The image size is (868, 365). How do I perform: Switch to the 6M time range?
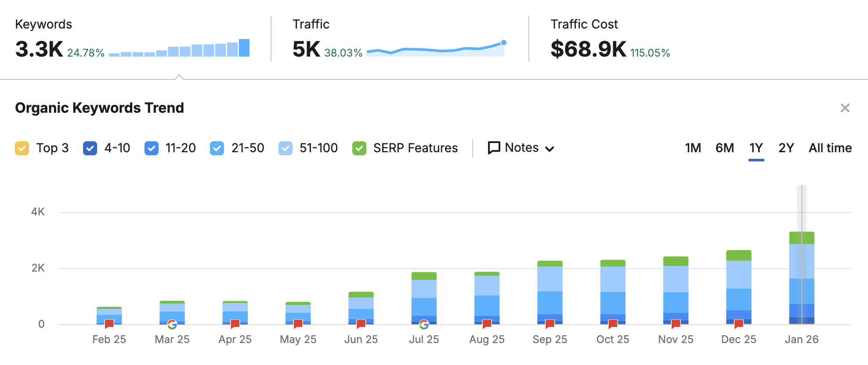724,148
